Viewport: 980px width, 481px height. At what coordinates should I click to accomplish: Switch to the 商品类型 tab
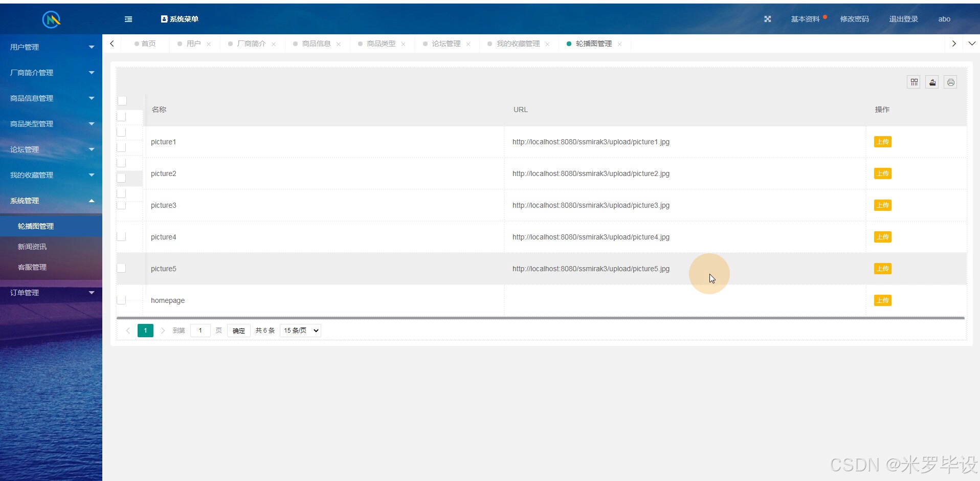[x=381, y=43]
